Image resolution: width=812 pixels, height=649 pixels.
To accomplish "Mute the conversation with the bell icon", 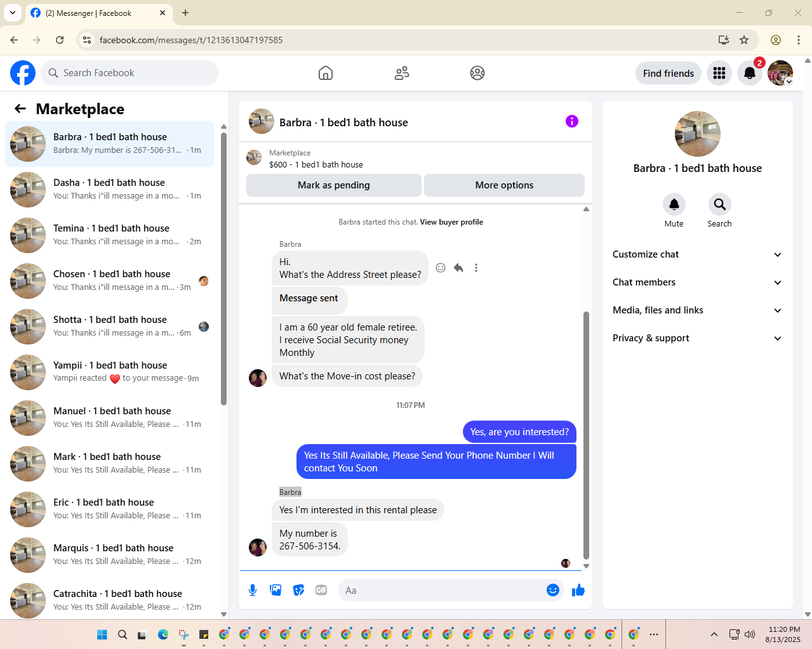I will pyautogui.click(x=674, y=204).
